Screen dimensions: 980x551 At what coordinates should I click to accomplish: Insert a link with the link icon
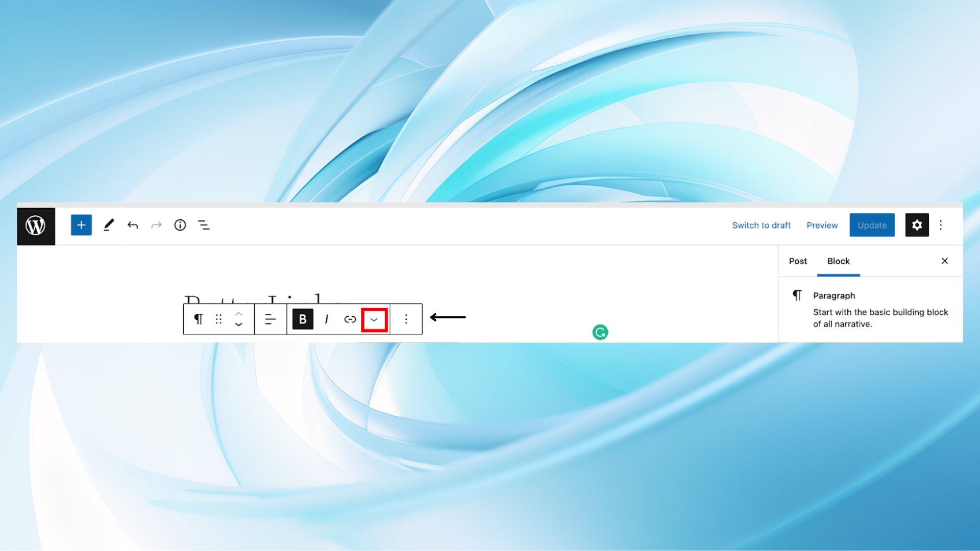[x=350, y=319]
